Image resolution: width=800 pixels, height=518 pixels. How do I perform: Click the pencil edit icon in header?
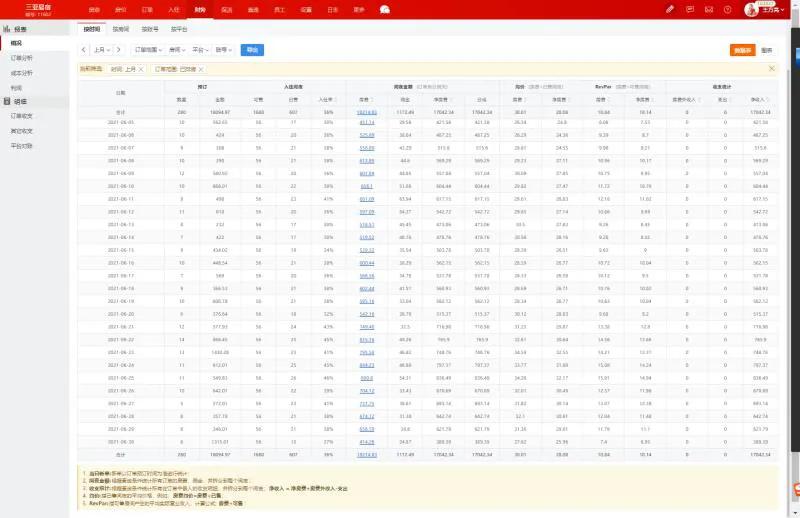(670, 9)
